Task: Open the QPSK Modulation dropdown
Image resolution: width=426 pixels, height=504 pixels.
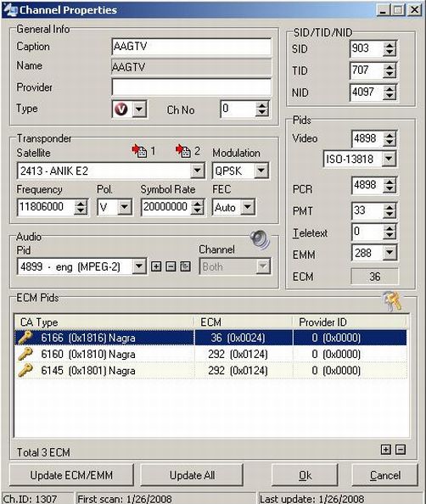Action: tap(261, 171)
